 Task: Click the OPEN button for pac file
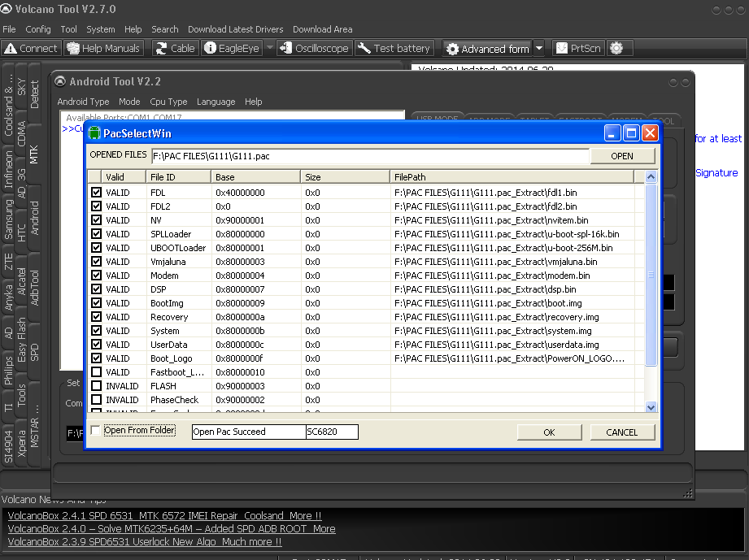(x=622, y=156)
